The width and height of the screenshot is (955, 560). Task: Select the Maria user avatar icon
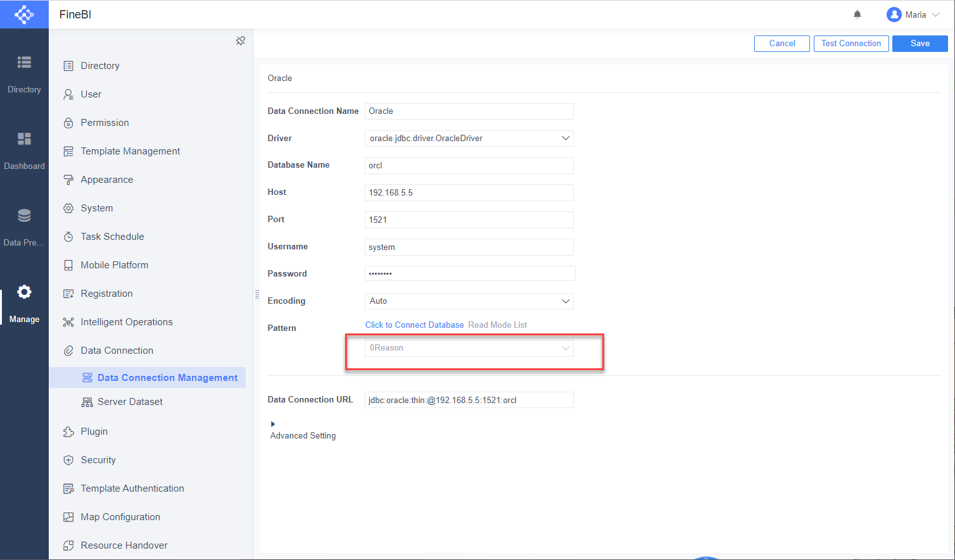point(893,14)
